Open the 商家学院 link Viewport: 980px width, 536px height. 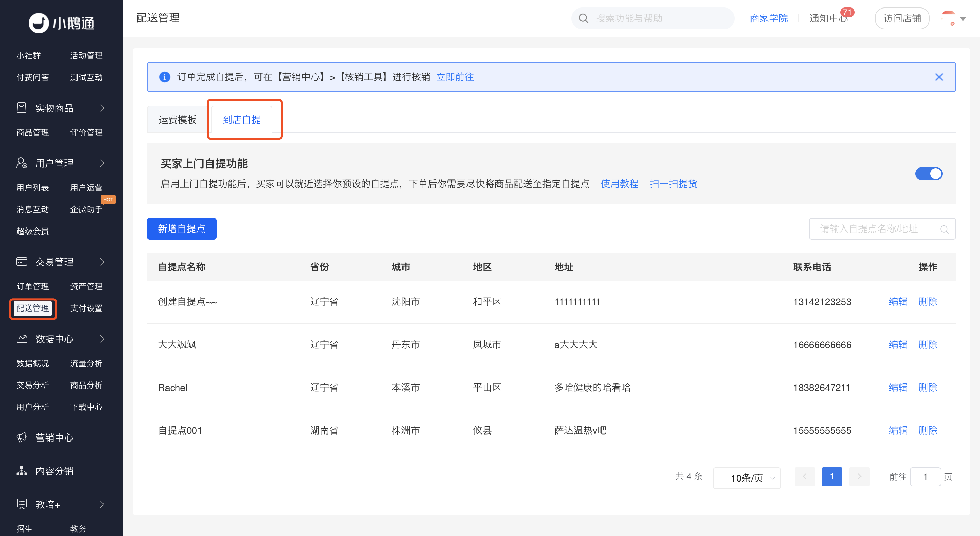click(769, 18)
